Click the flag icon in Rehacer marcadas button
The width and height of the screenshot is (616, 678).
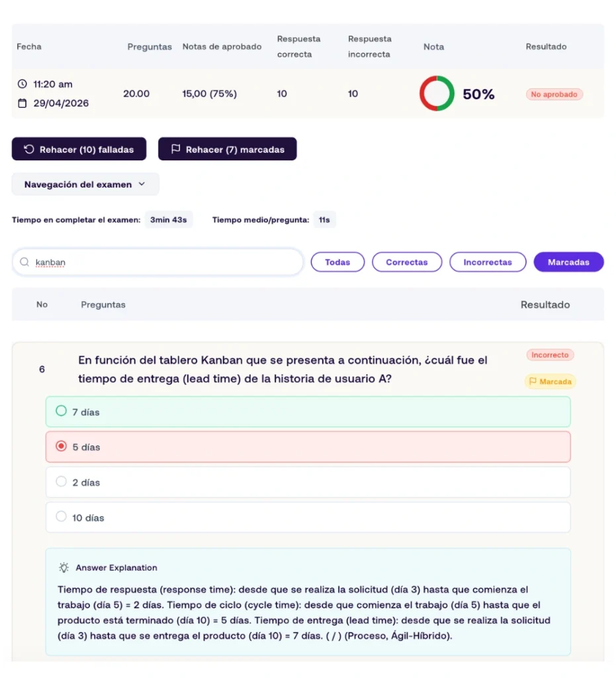pyautogui.click(x=175, y=149)
